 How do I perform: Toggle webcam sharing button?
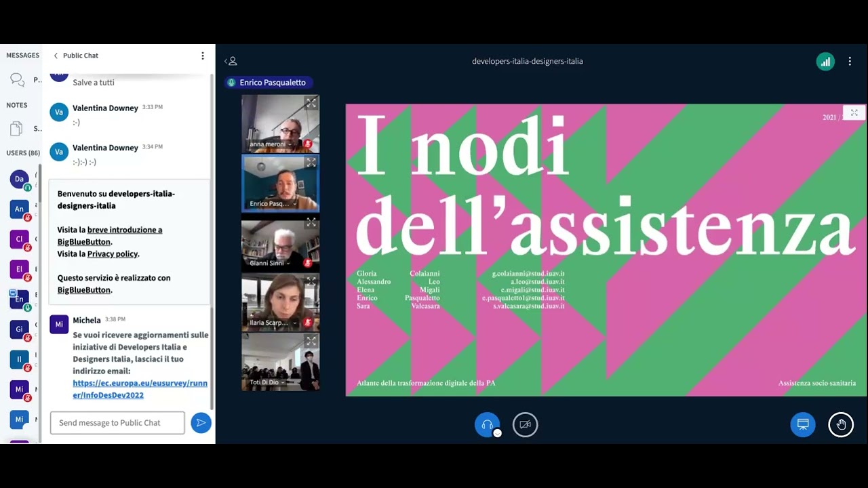click(x=525, y=425)
